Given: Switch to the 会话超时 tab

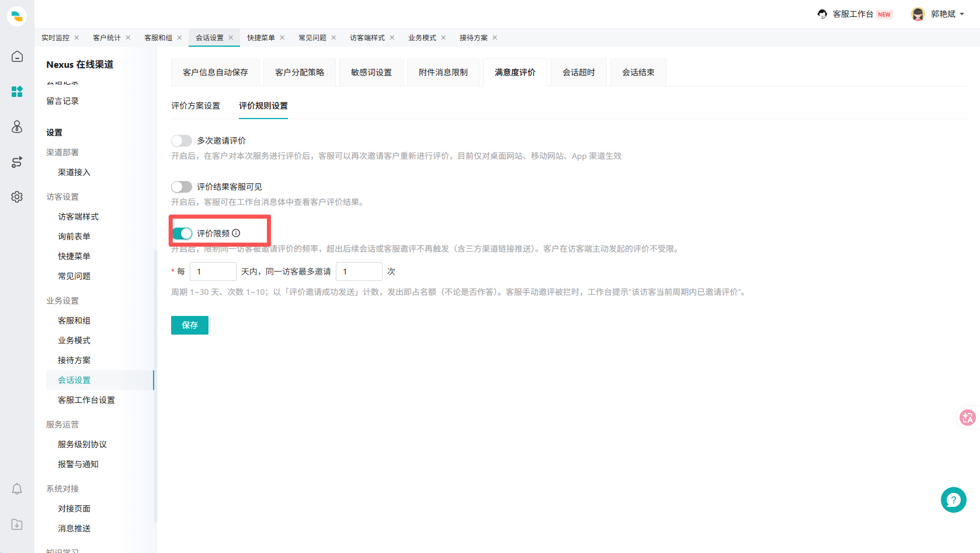Looking at the screenshot, I should [579, 72].
